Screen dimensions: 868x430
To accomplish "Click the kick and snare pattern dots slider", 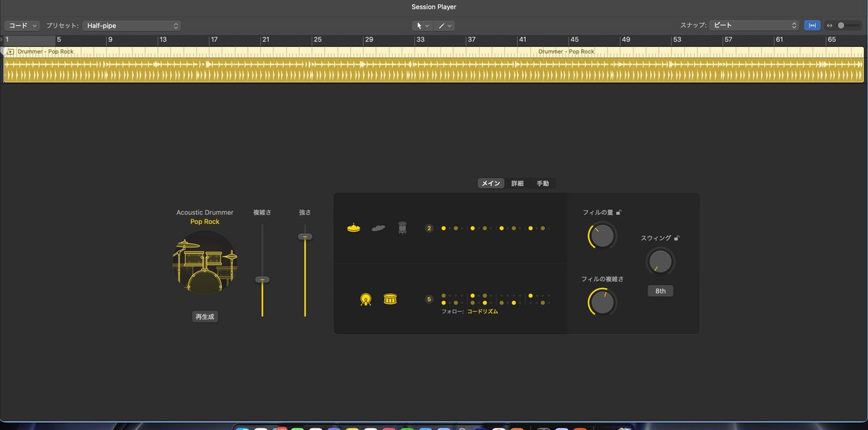I will click(496, 299).
